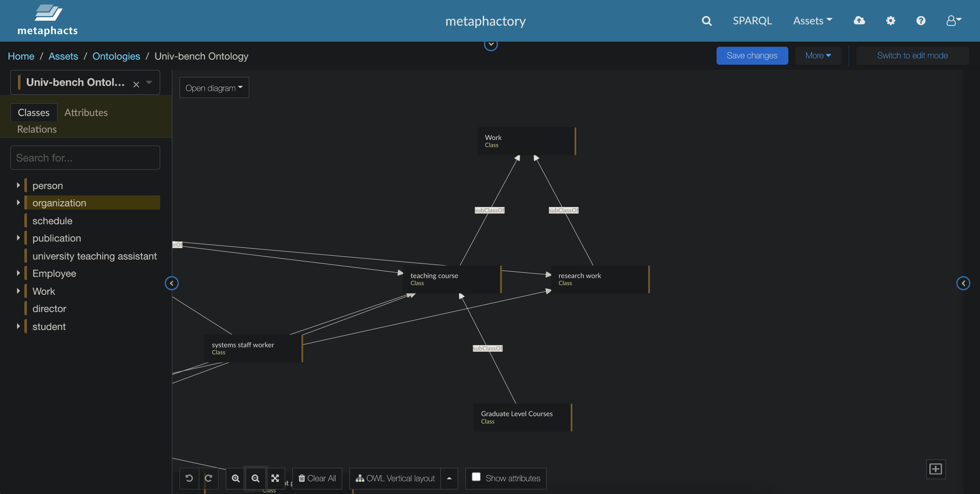Open the Open diagram dropdown
The image size is (980, 494).
pos(214,88)
